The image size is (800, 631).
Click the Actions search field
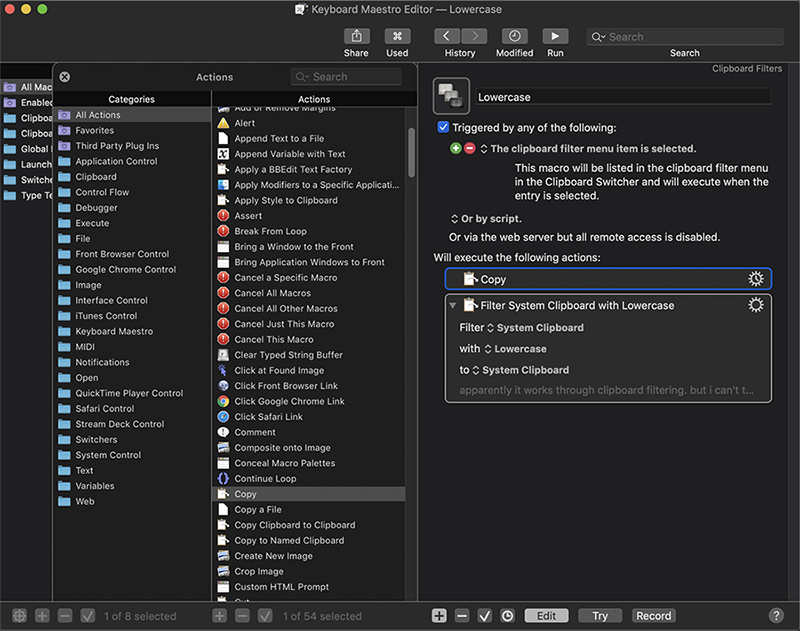[346, 77]
